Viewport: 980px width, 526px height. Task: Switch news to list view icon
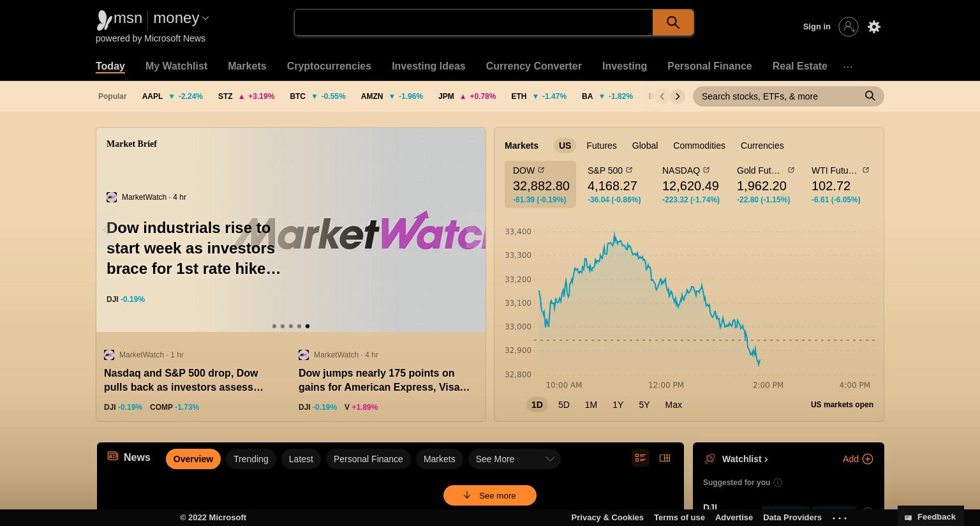click(641, 458)
